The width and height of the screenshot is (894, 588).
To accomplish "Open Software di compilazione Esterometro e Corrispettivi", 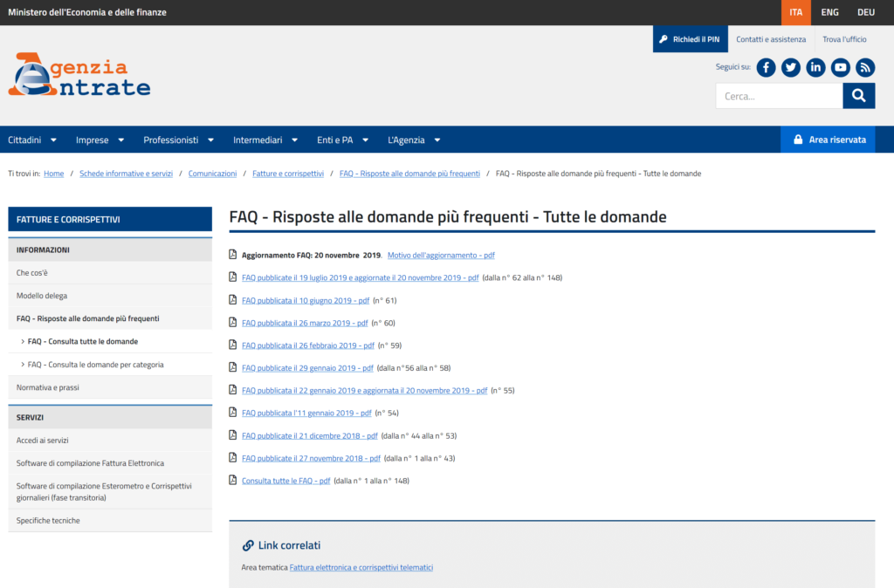I will [x=110, y=492].
